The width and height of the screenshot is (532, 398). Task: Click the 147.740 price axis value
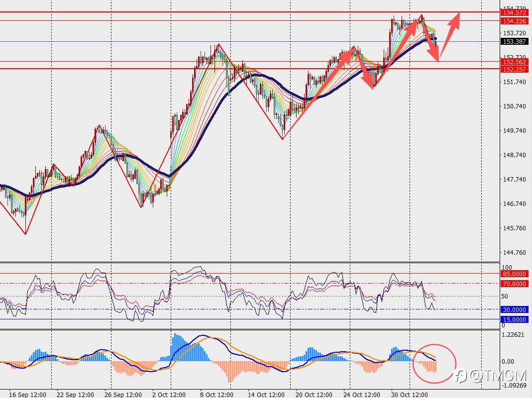click(x=515, y=180)
